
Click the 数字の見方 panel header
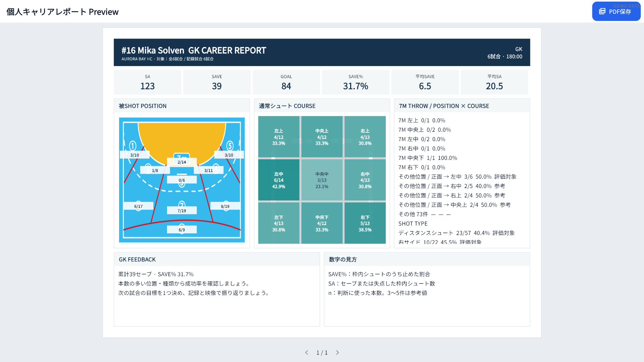point(427,259)
